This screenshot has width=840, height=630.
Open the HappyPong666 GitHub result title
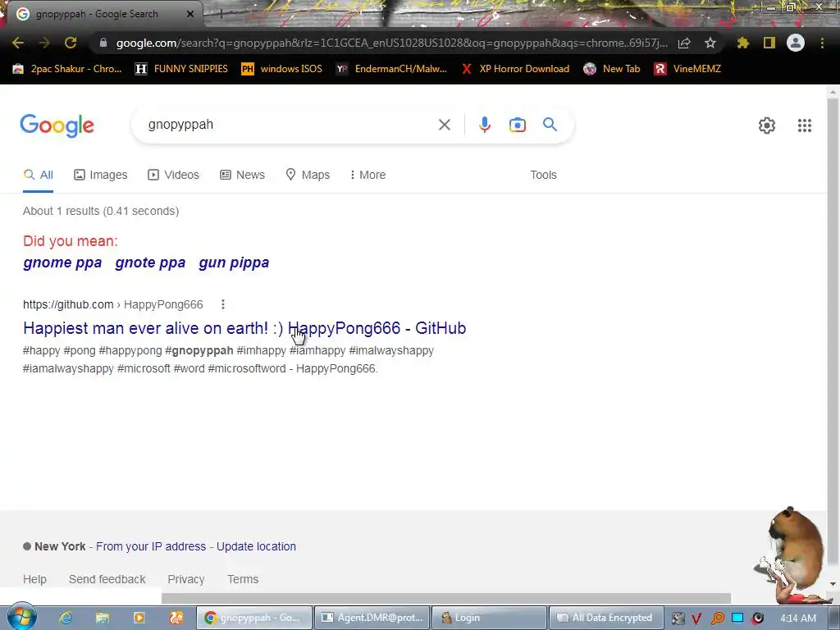coord(244,328)
